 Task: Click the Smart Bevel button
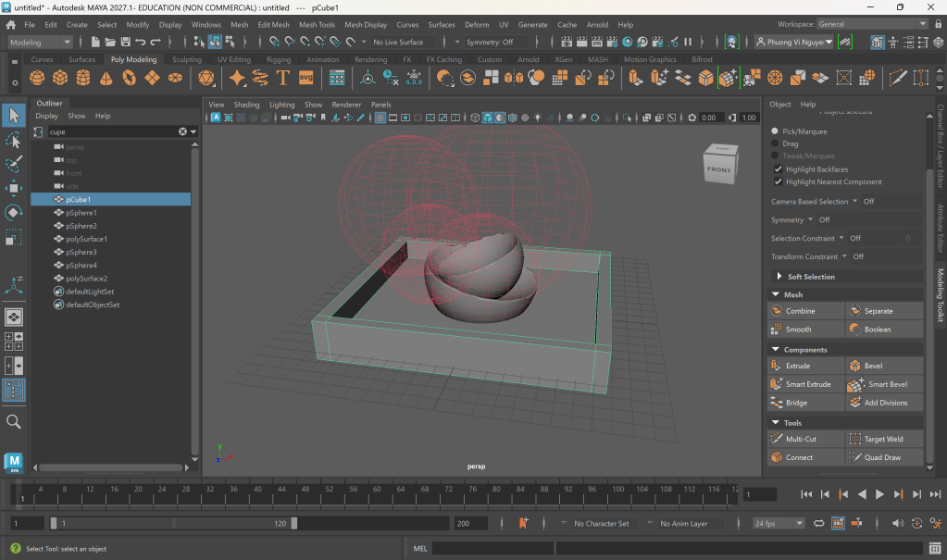(x=885, y=384)
